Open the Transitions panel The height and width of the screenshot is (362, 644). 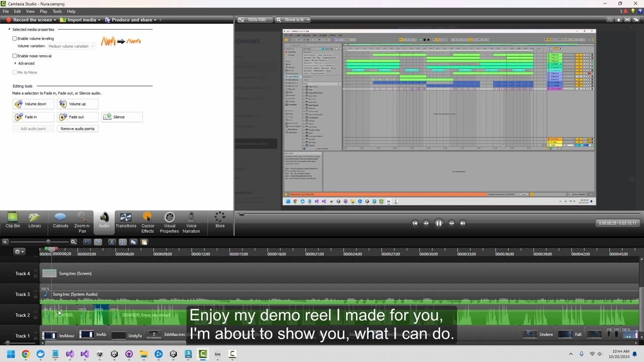coord(126,220)
